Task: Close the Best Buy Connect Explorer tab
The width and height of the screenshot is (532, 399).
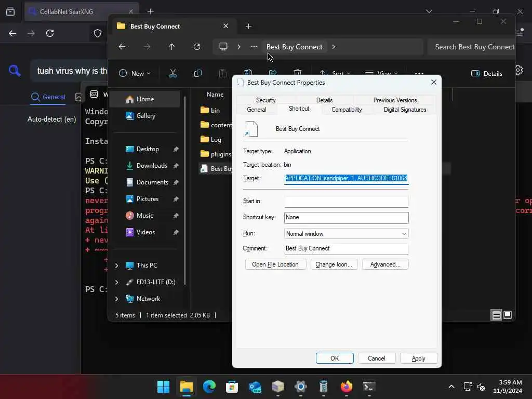Action: click(x=225, y=26)
